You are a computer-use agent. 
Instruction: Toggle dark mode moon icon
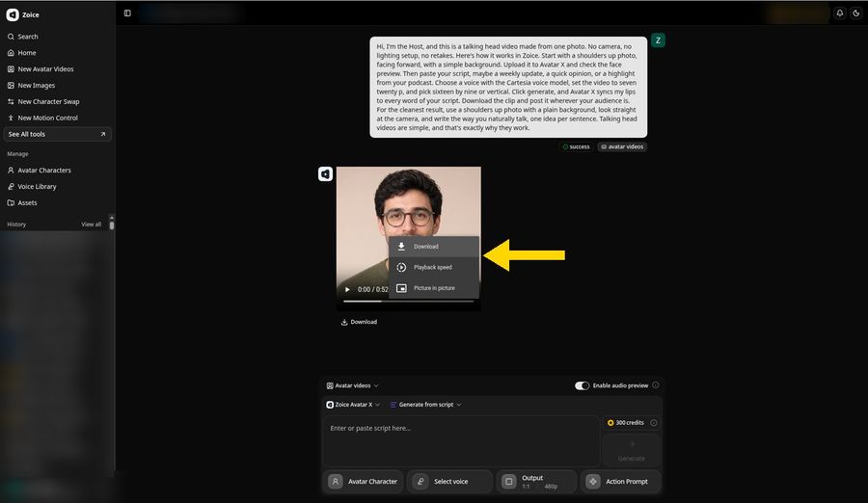[x=855, y=13]
